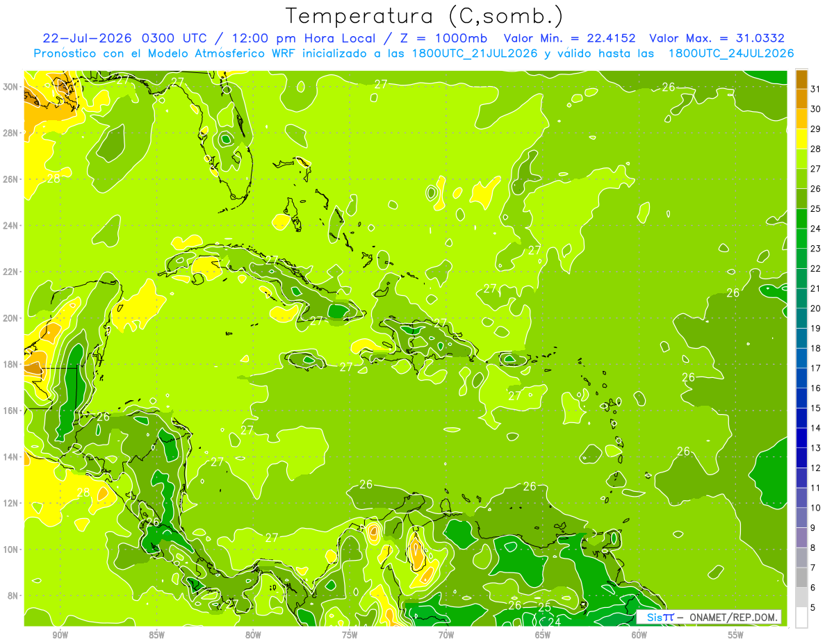Click the 80W longitude axis label
This screenshot has width=834, height=644.
[253, 636]
